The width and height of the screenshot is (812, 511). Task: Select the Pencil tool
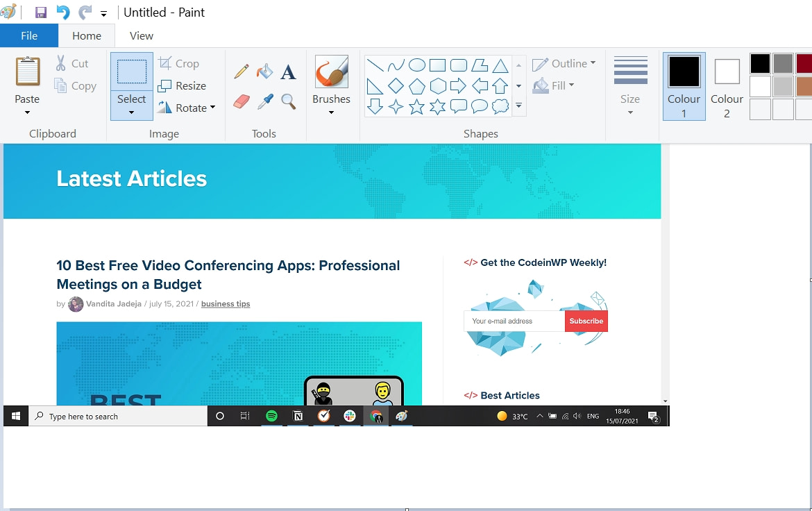pyautogui.click(x=241, y=70)
